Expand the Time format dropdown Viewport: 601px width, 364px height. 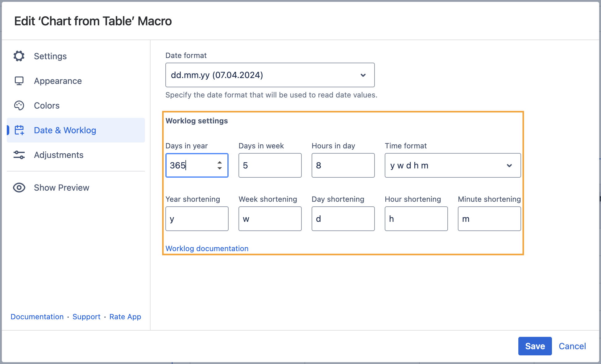(x=453, y=165)
